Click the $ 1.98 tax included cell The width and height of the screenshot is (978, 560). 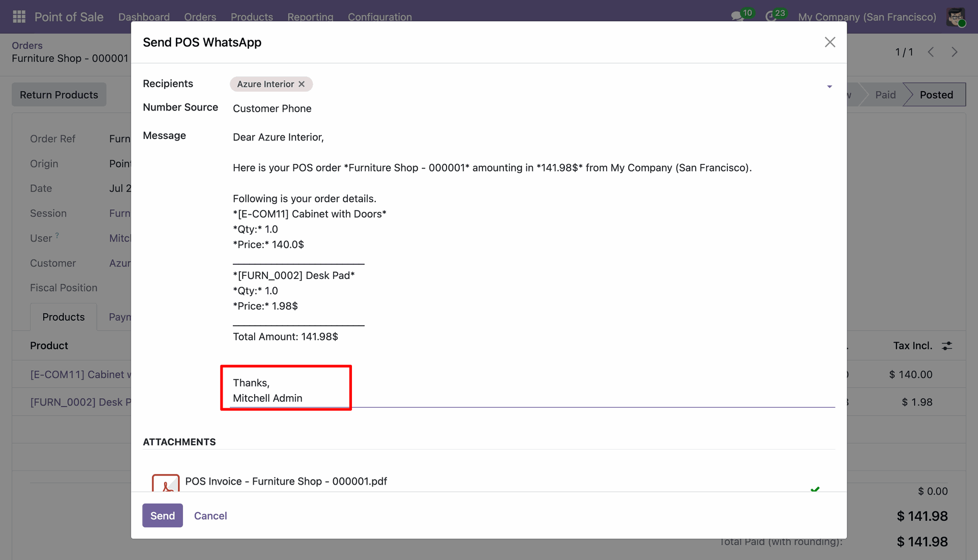917,402
